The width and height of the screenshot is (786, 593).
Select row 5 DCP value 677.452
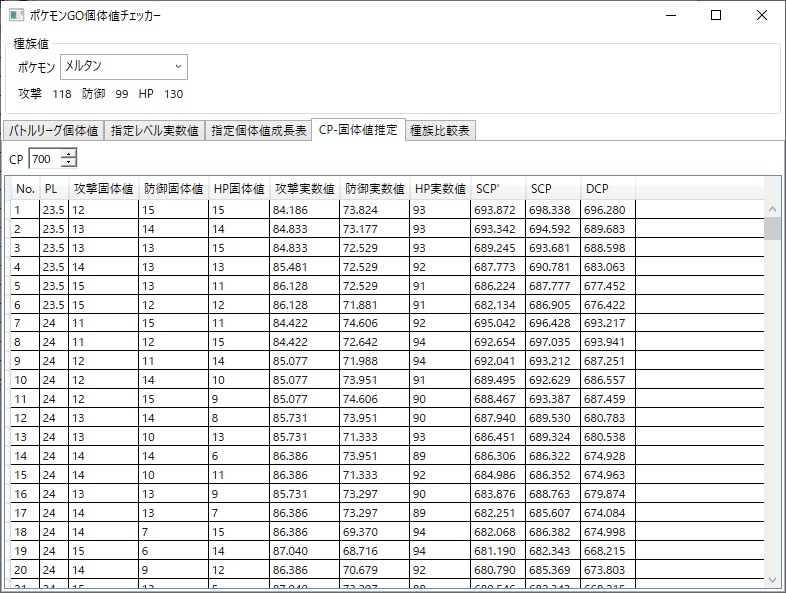[608, 286]
